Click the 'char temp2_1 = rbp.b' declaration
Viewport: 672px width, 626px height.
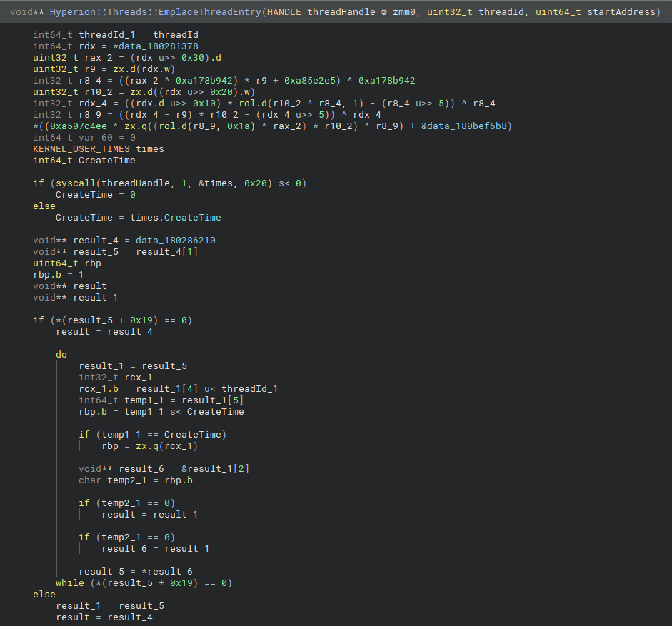pyautogui.click(x=136, y=480)
